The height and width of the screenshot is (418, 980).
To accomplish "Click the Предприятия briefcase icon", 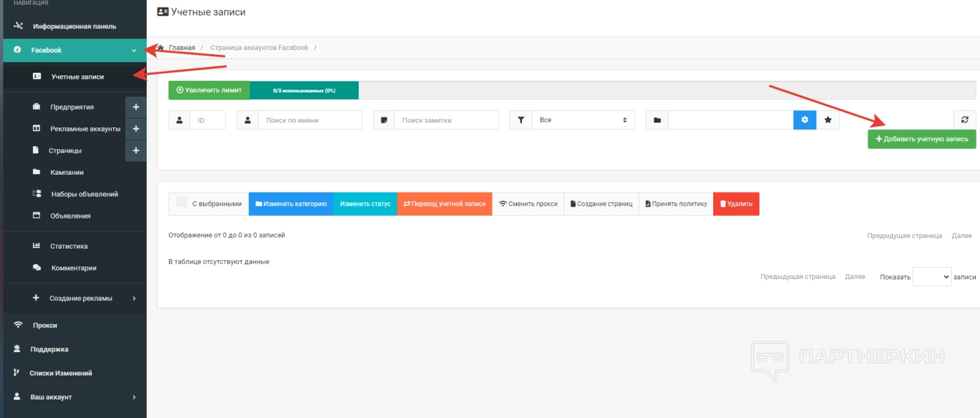I will click(x=36, y=107).
